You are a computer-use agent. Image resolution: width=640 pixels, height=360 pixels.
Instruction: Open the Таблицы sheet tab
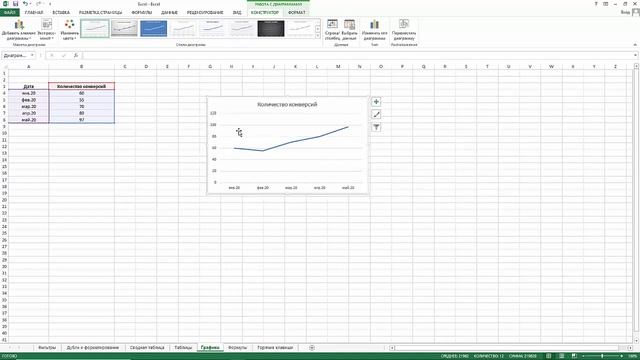[183, 348]
